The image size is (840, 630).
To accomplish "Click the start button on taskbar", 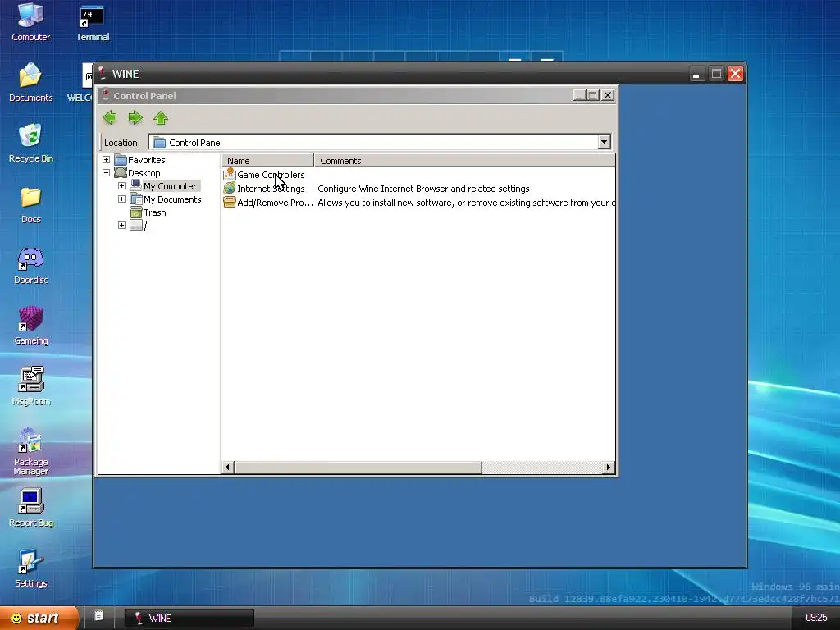I will 39,618.
